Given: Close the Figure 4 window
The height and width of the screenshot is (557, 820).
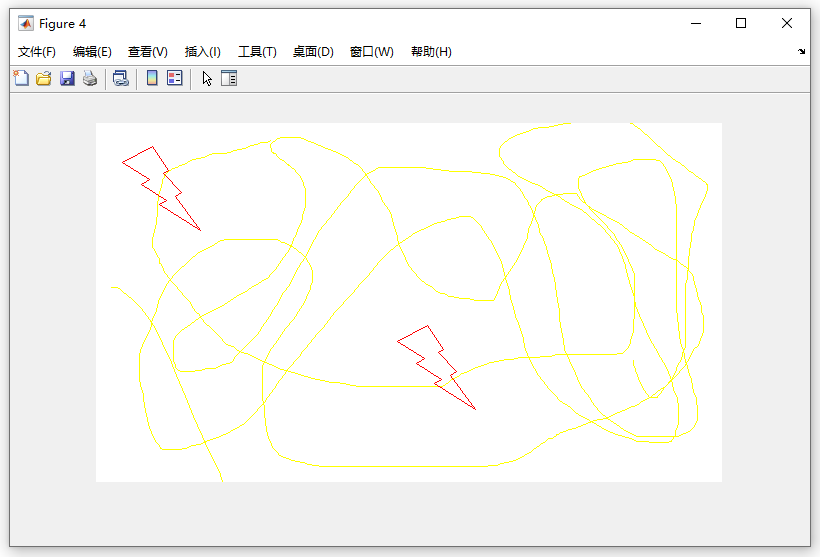Looking at the screenshot, I should coord(787,24).
